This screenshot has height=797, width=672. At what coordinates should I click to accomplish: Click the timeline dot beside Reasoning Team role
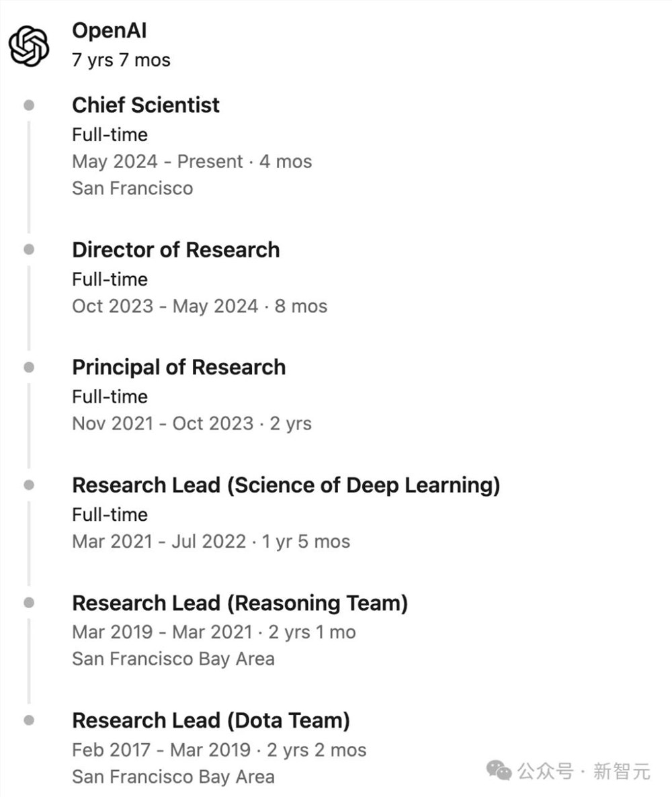point(29,603)
